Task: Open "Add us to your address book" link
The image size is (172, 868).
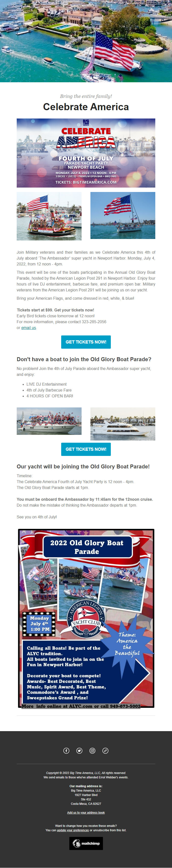Action: click(x=86, y=812)
